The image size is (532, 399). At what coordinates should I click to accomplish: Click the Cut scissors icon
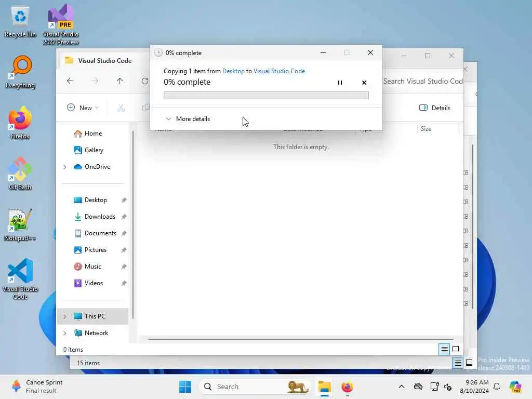tap(121, 108)
